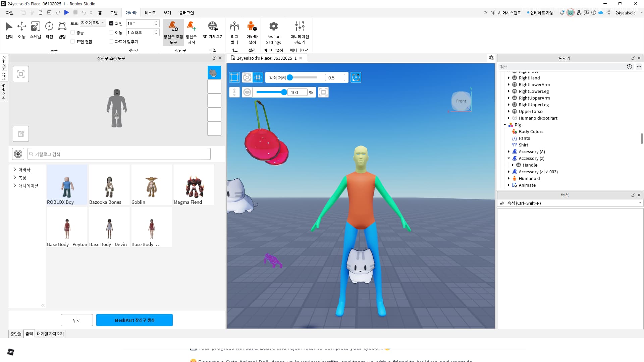
Task: Open the 파일 file menu
Action: (x=10, y=13)
